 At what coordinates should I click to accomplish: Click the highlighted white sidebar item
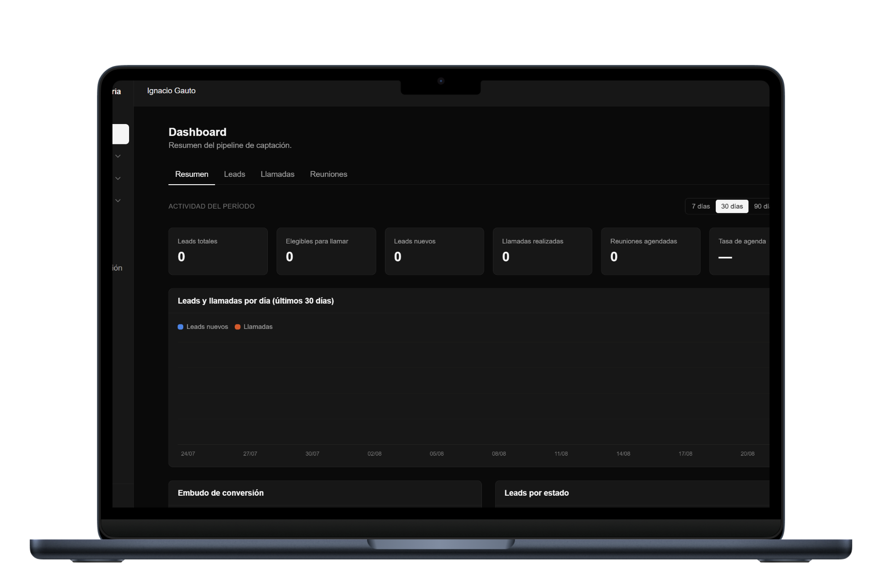(x=120, y=134)
